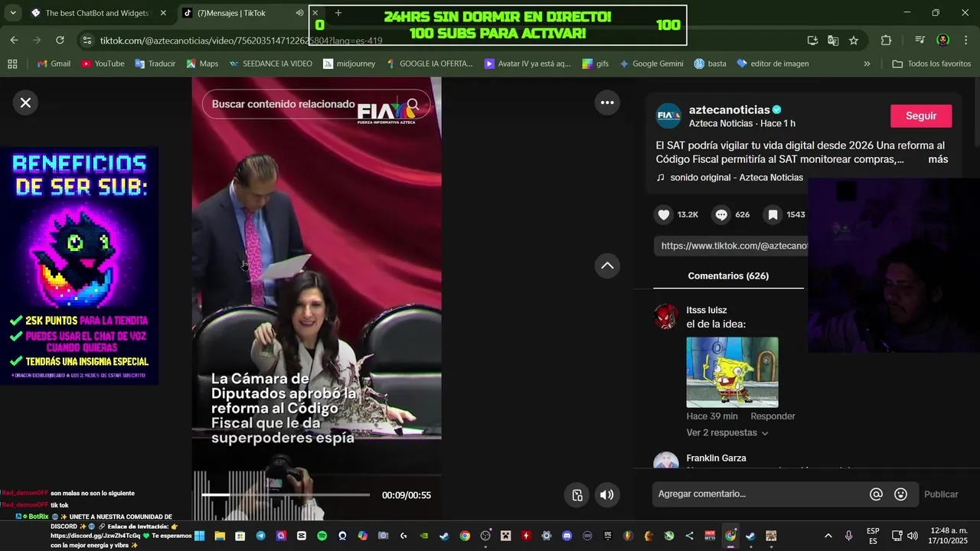This screenshot has width=980, height=551.
Task: Go back with Chrome back arrow
Action: tap(14, 41)
